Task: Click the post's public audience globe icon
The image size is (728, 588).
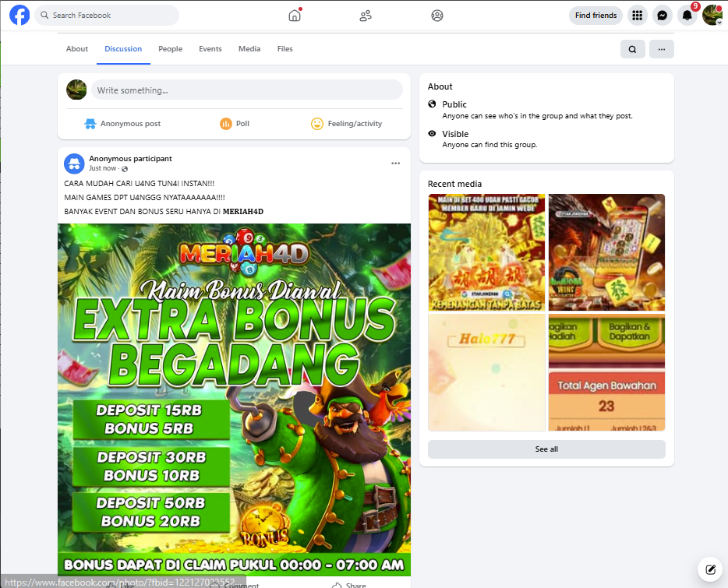Action: [125, 168]
